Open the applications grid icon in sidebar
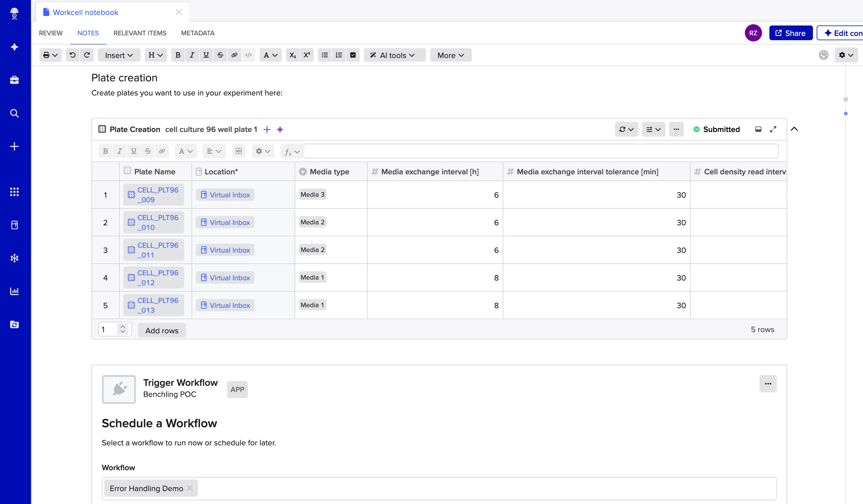The width and height of the screenshot is (863, 504). click(14, 192)
